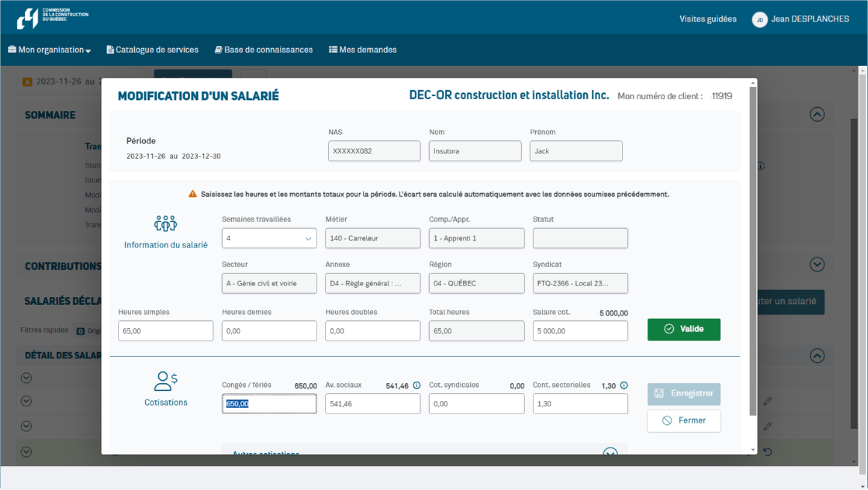Collapse the Sommaire section chevron
The height and width of the screenshot is (490, 868).
[x=817, y=114]
